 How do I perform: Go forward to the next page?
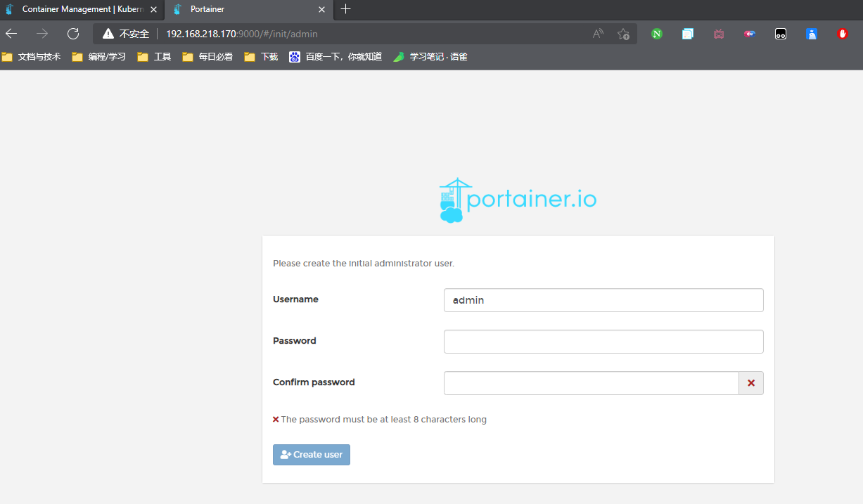pos(42,34)
